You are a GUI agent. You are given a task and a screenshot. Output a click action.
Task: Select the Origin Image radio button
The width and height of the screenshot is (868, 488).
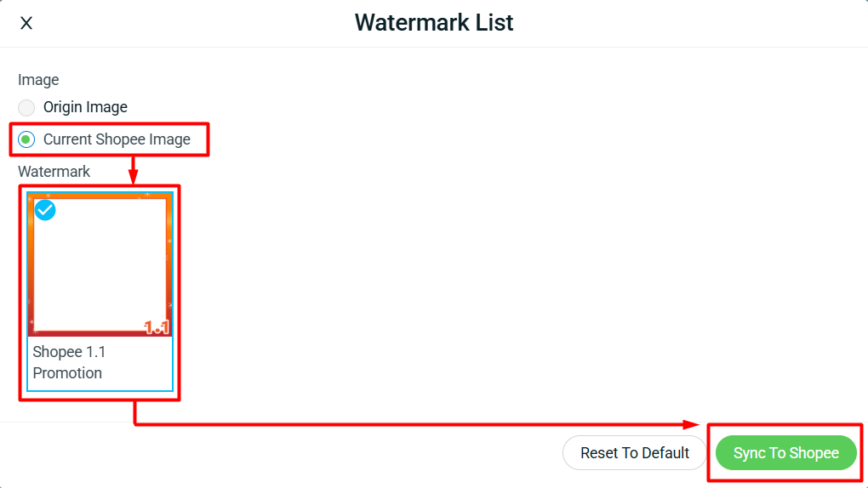(26, 107)
